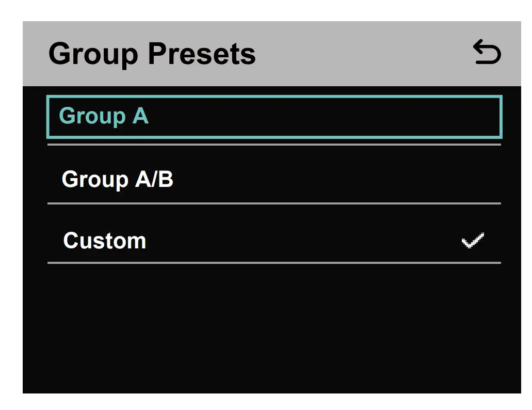Select the highlighted Group A preset
This screenshot has height=410, width=532.
pos(273,117)
